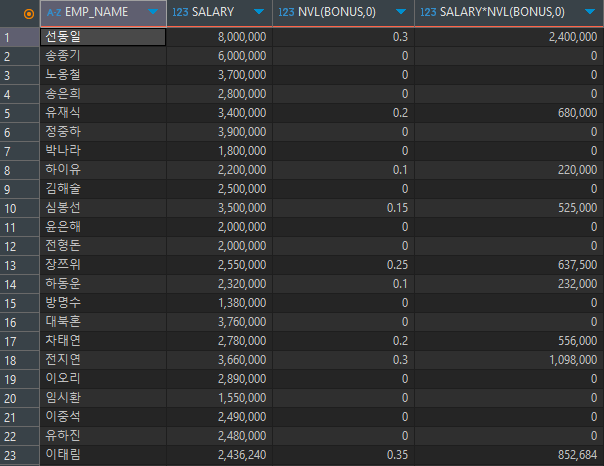The image size is (604, 466).
Task: Click result cell 1,098,000
Action: (509, 360)
